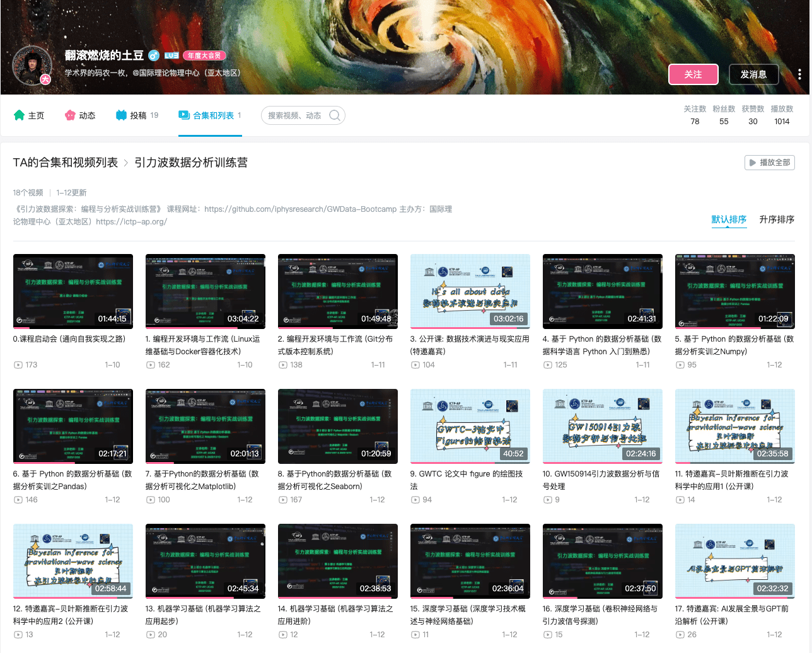The width and height of the screenshot is (812, 653).
Task: Click play count icon showing 162
Action: pos(151,365)
